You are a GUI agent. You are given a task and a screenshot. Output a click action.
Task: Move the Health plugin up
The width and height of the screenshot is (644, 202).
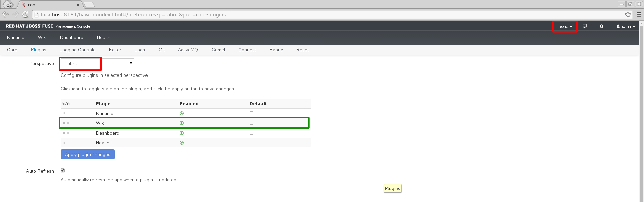coord(64,143)
